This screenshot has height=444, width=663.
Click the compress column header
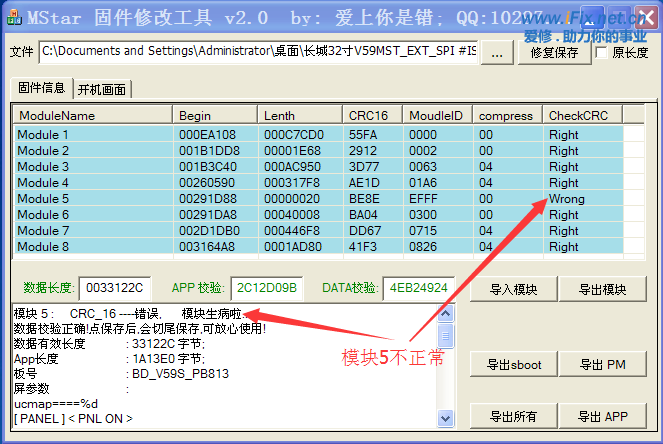507,115
